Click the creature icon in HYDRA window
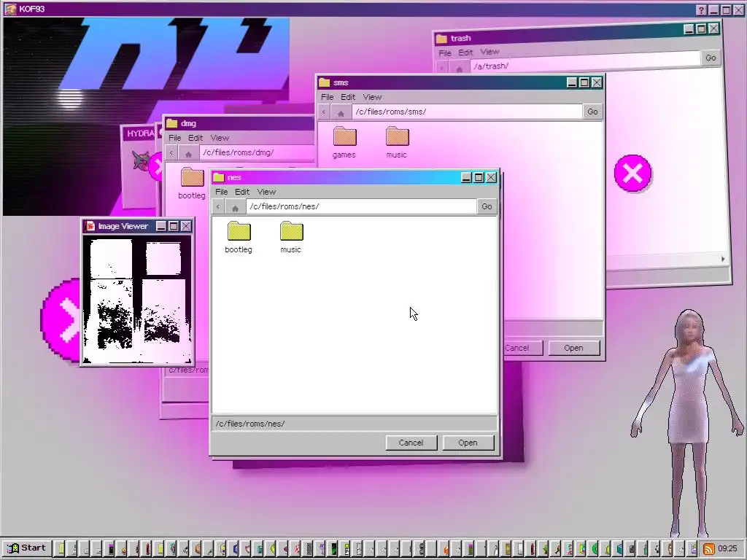 pos(141,160)
